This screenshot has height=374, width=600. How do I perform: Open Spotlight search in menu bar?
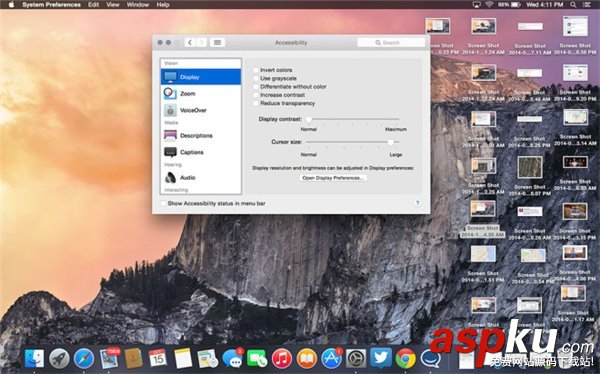[x=573, y=5]
